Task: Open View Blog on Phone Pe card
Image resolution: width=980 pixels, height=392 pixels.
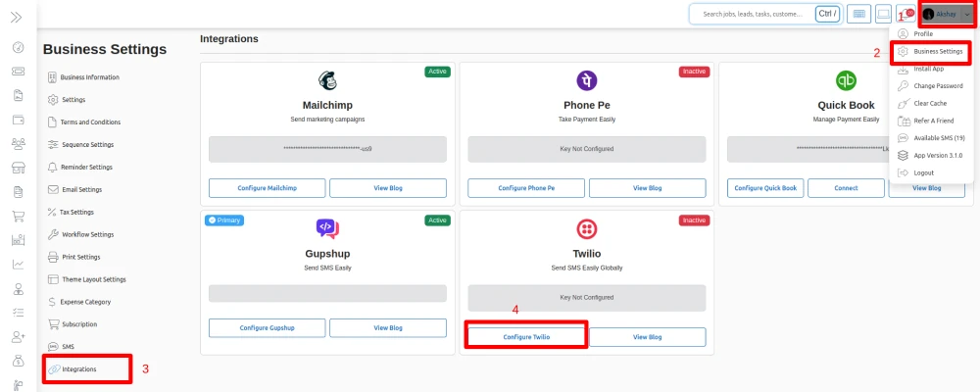Action: [x=648, y=188]
